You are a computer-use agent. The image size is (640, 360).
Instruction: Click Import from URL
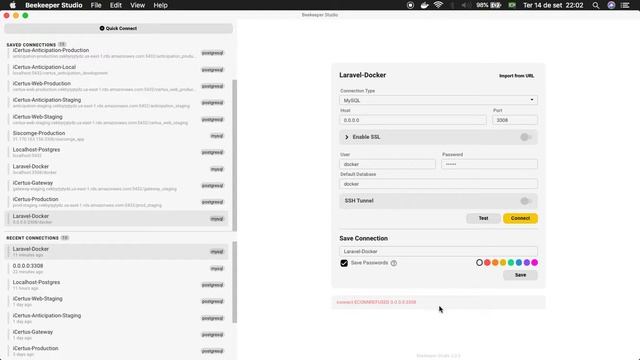pos(516,76)
